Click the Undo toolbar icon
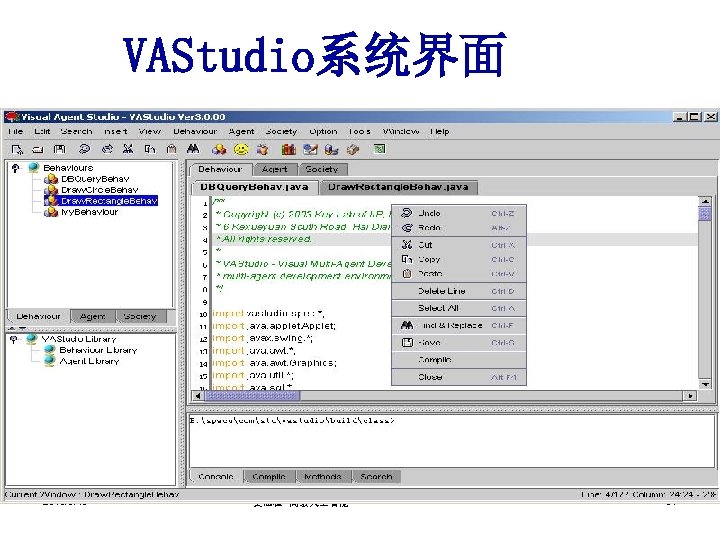 tap(84, 149)
